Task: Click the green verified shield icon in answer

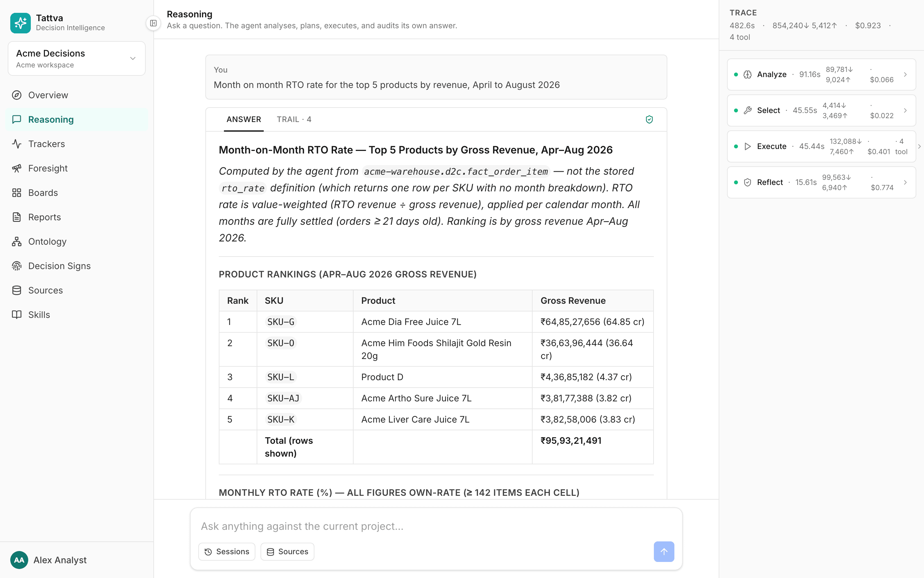Action: coord(649,120)
